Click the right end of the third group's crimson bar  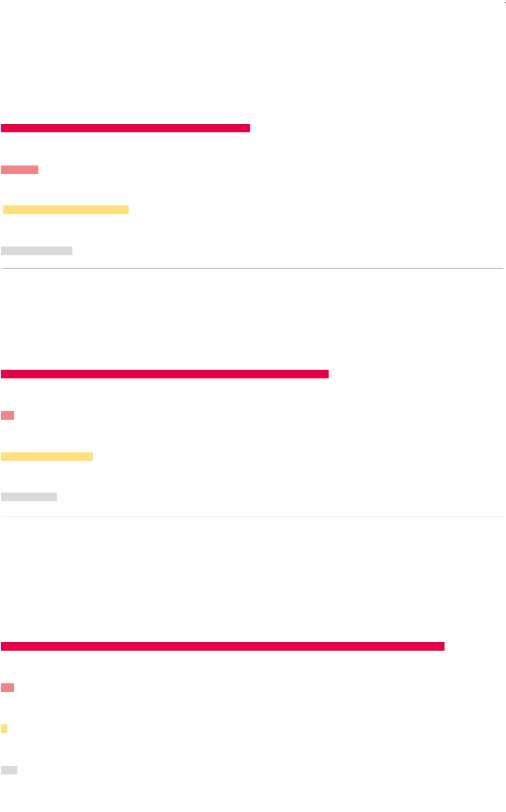pyautogui.click(x=443, y=646)
